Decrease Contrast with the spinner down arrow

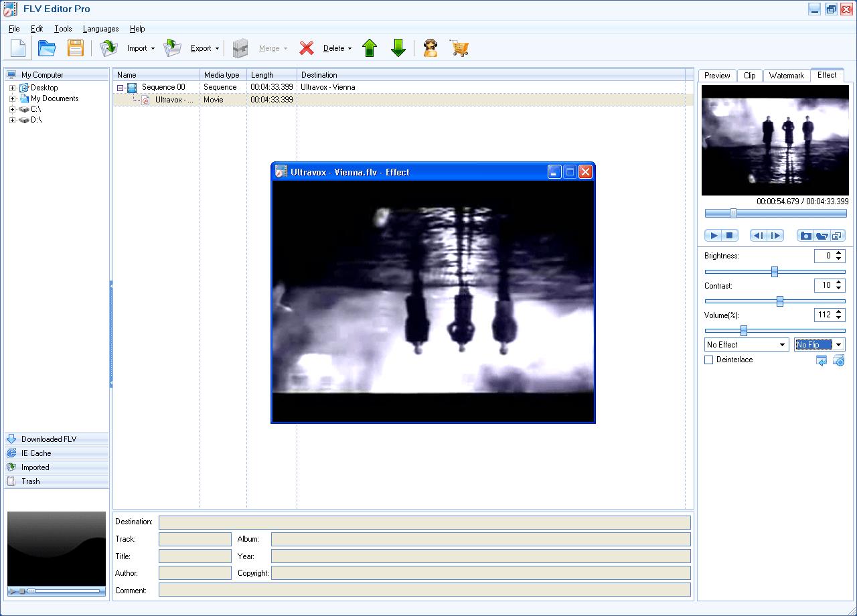pyautogui.click(x=840, y=289)
